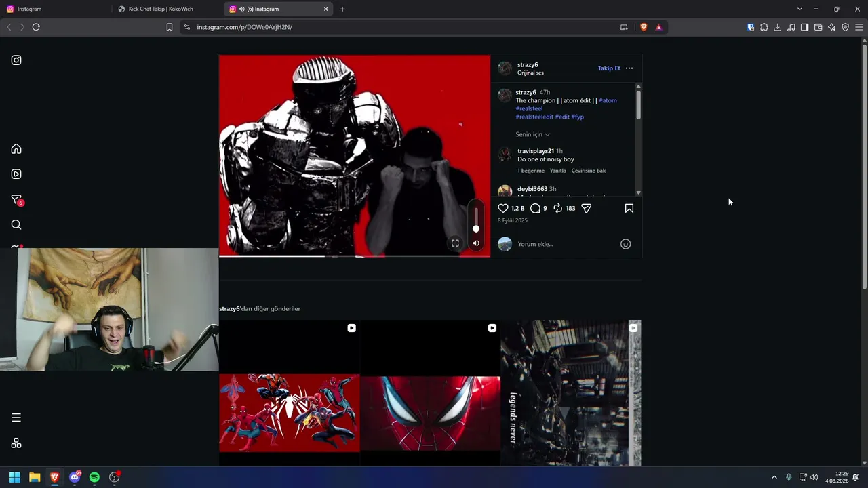Open the tab search dropdown arrow
The height and width of the screenshot is (488, 868).
[x=800, y=9]
